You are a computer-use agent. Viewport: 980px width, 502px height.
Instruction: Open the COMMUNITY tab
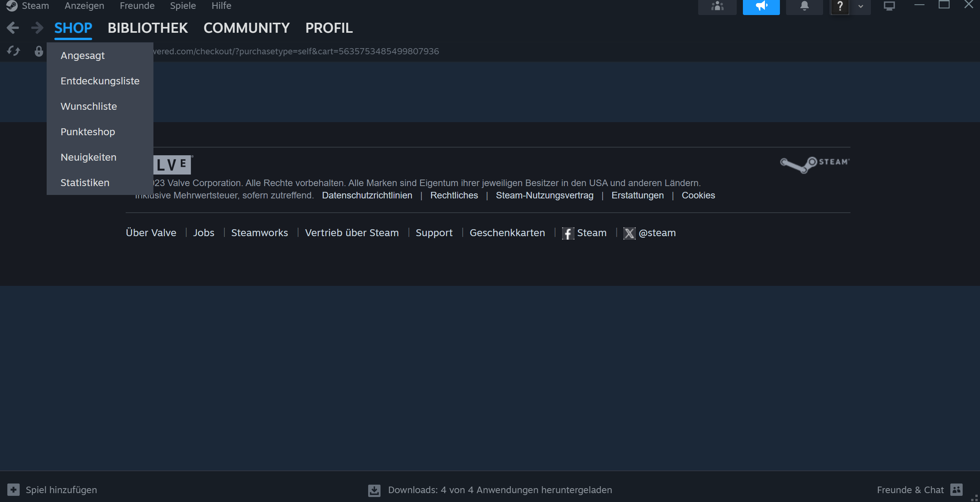pos(246,28)
